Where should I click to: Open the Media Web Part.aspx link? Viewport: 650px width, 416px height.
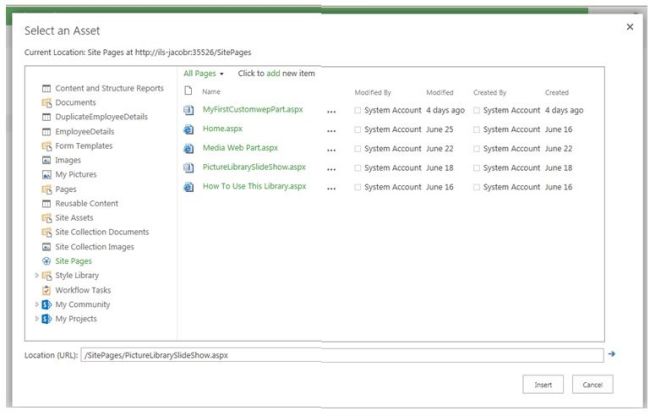pos(240,148)
